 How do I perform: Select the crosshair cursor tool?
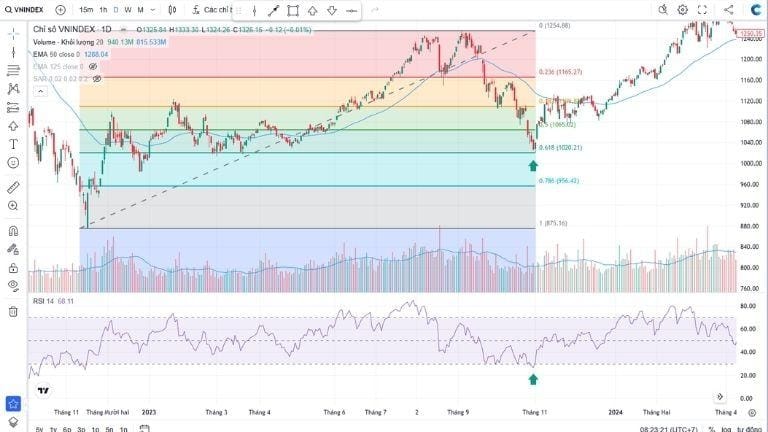(13, 33)
